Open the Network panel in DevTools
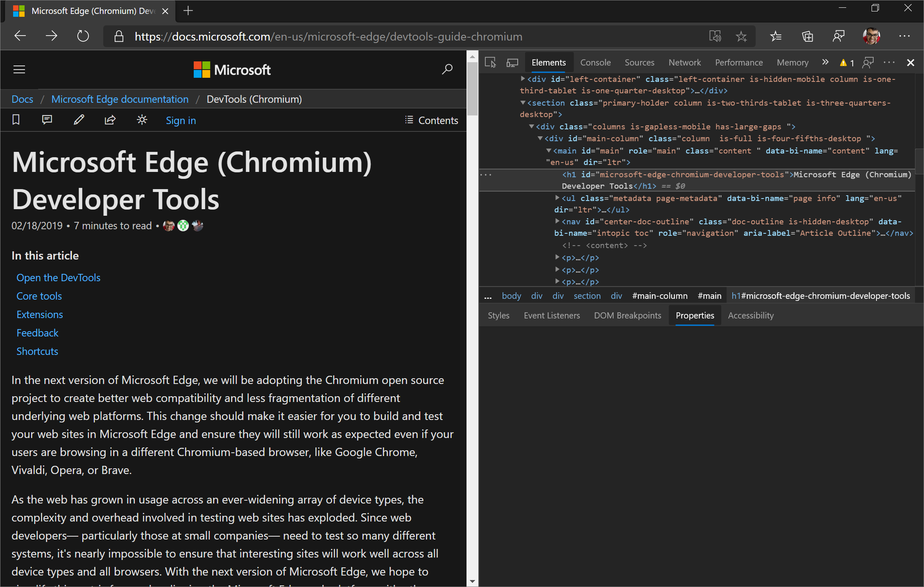 point(684,63)
